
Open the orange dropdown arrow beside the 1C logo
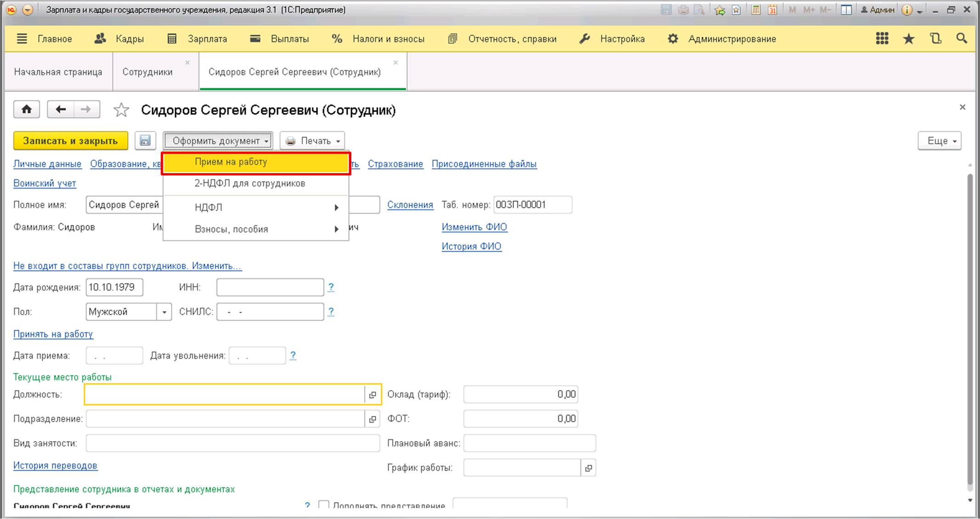coord(28,10)
